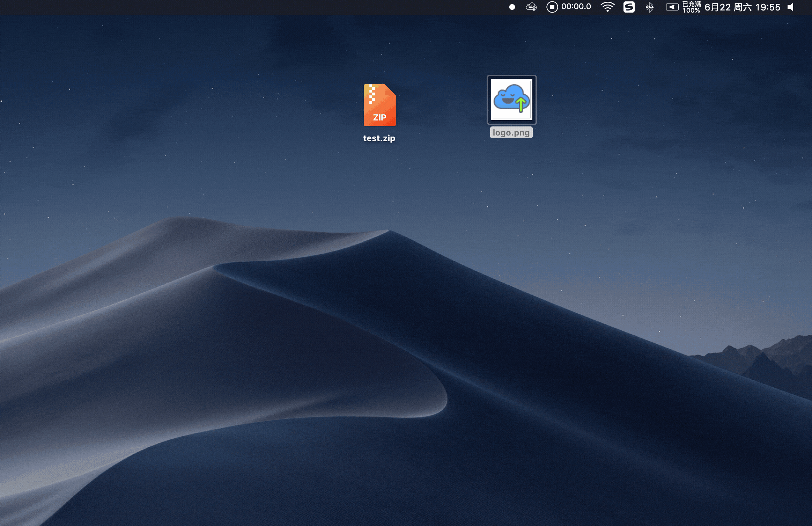Open the input source dropdown menu
The height and width of the screenshot is (526, 812).
click(629, 7)
